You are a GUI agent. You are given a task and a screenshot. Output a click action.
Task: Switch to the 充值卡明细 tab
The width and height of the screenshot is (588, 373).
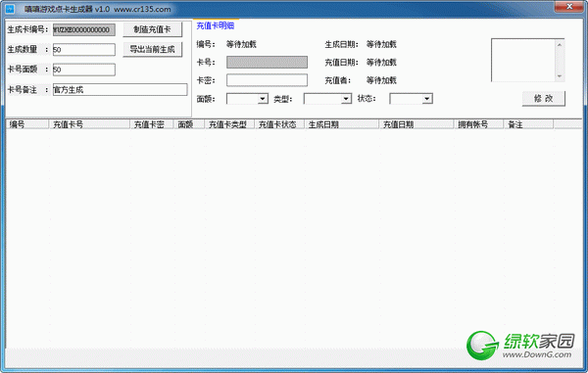click(216, 25)
